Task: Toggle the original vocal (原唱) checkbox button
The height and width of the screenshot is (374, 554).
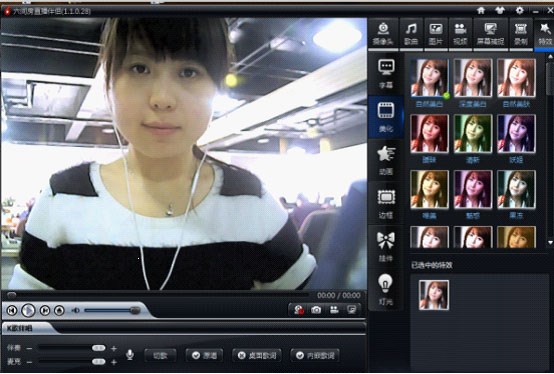Action: pyautogui.click(x=205, y=355)
